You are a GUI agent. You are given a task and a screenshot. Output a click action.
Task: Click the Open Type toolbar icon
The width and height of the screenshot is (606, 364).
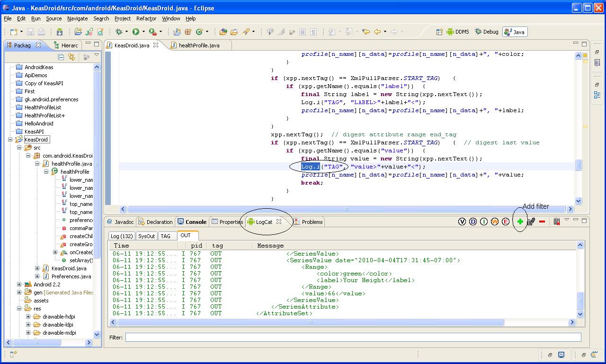223,32
